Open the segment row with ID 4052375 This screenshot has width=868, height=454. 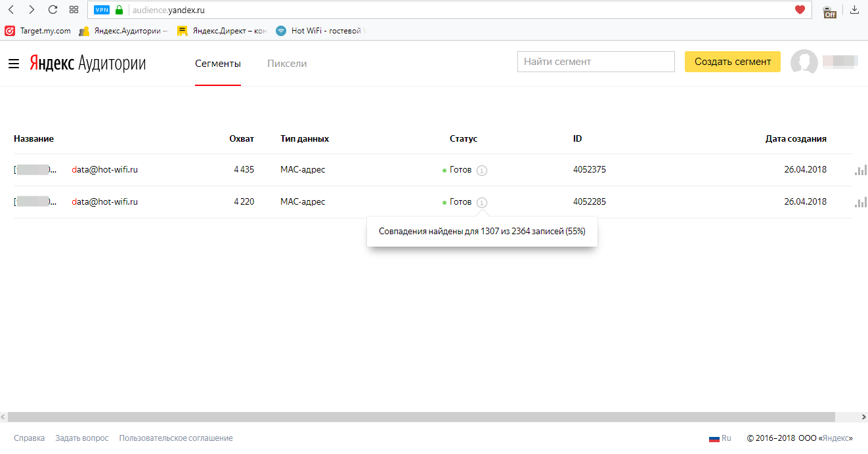coord(433,170)
